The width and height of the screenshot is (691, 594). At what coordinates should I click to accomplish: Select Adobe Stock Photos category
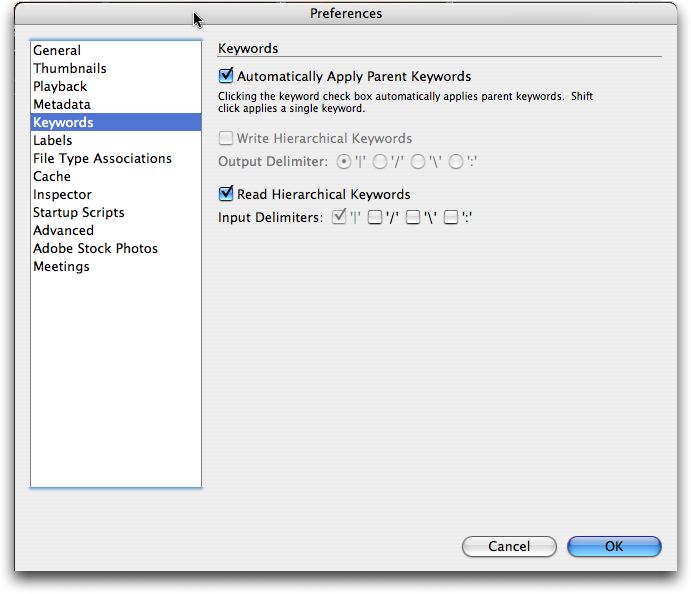pos(95,248)
